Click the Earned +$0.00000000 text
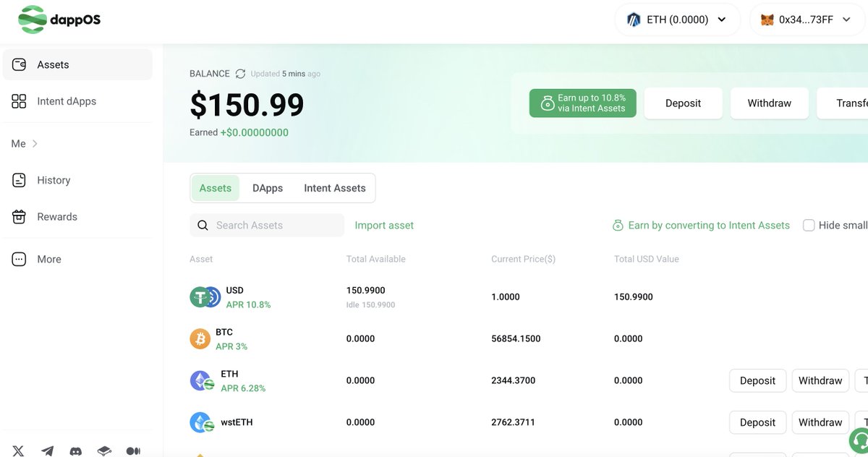The width and height of the screenshot is (868, 457). (239, 132)
